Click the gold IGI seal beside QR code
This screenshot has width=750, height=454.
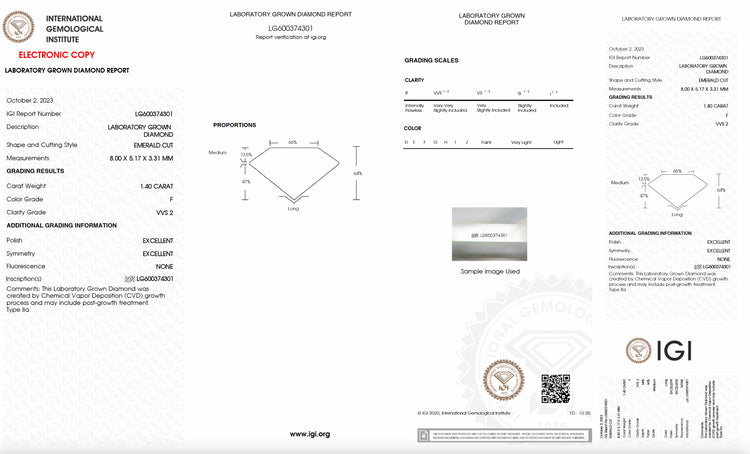tap(503, 380)
